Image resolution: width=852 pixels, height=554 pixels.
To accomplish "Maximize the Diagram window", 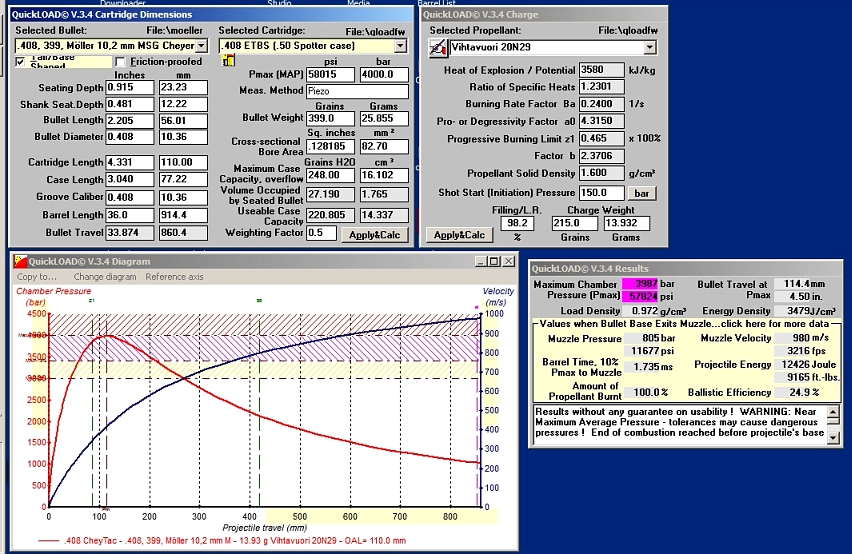I will pyautogui.click(x=494, y=261).
